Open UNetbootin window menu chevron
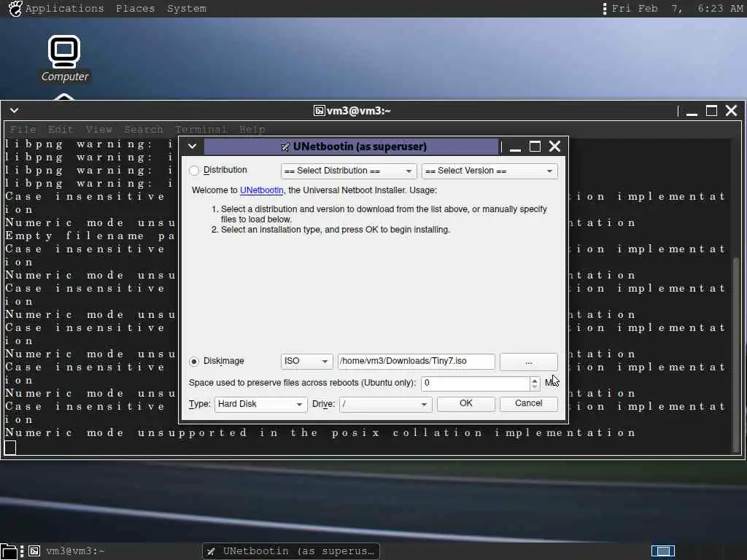747x560 pixels. pyautogui.click(x=193, y=146)
